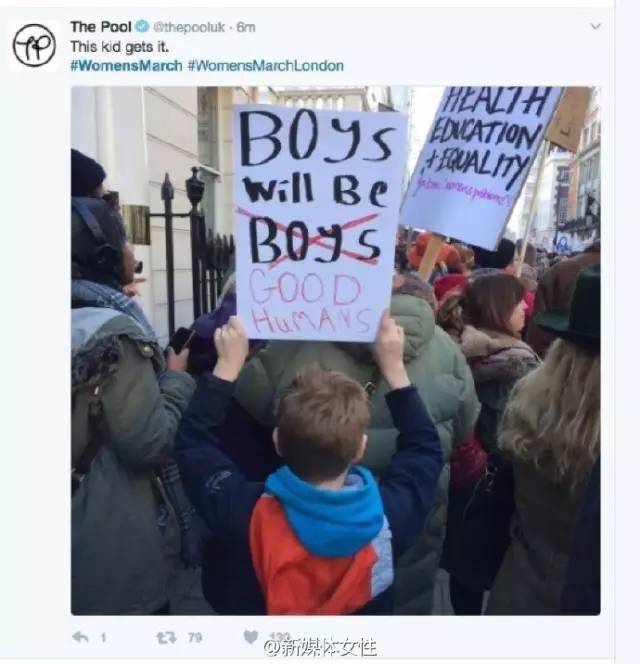
Task: Click the likes count beside the heart
Action: (x=280, y=636)
